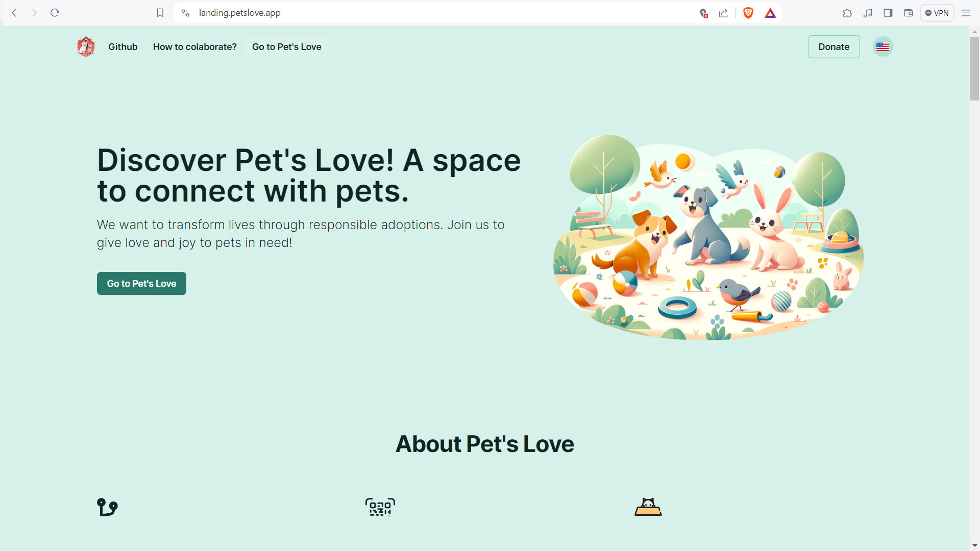
Task: Toggle the VPN button
Action: tap(937, 13)
